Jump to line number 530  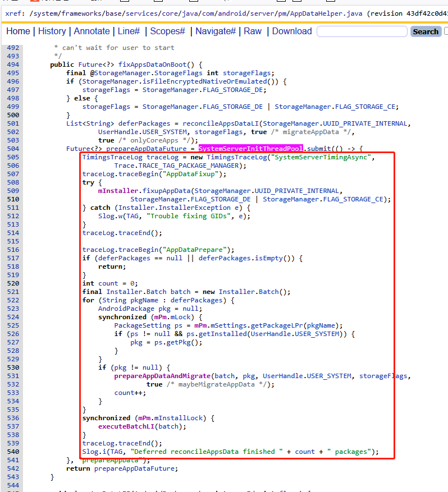point(13,367)
